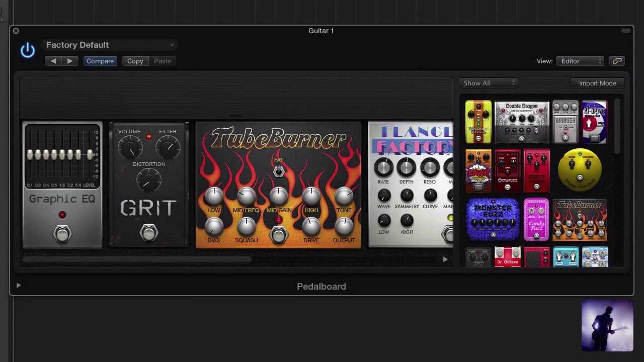Toggle the plug-in power button
644x362 pixels.
point(28,50)
